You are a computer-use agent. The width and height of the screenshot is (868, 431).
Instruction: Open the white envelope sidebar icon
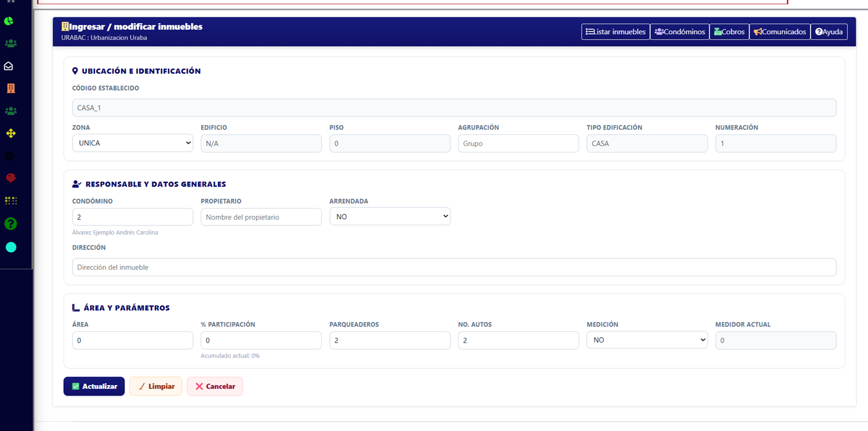pos(9,66)
